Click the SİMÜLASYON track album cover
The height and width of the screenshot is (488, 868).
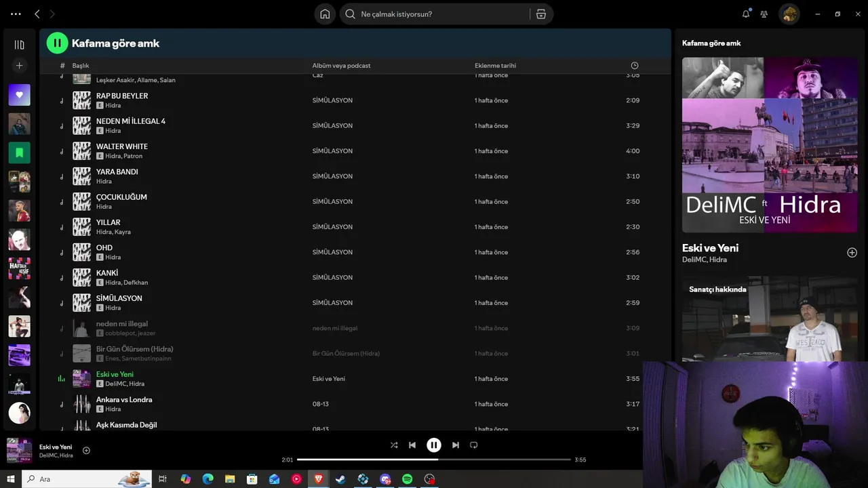81,303
